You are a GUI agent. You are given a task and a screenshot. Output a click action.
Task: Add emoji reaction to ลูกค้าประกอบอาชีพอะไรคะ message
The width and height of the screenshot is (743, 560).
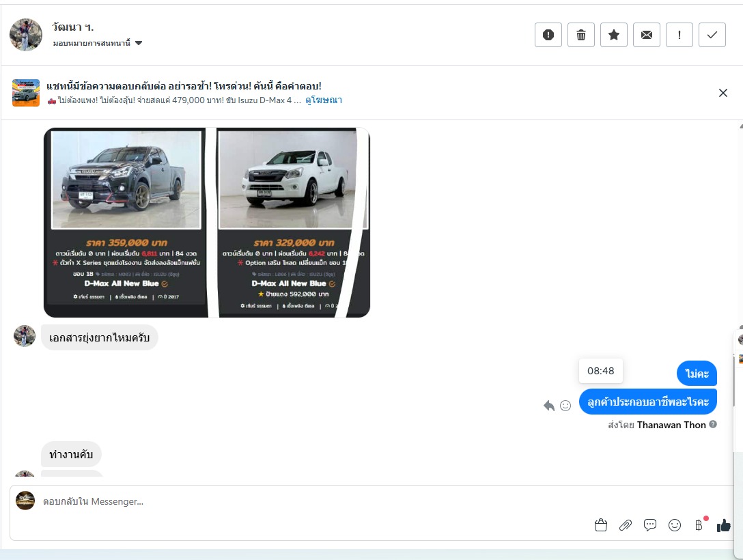point(565,406)
